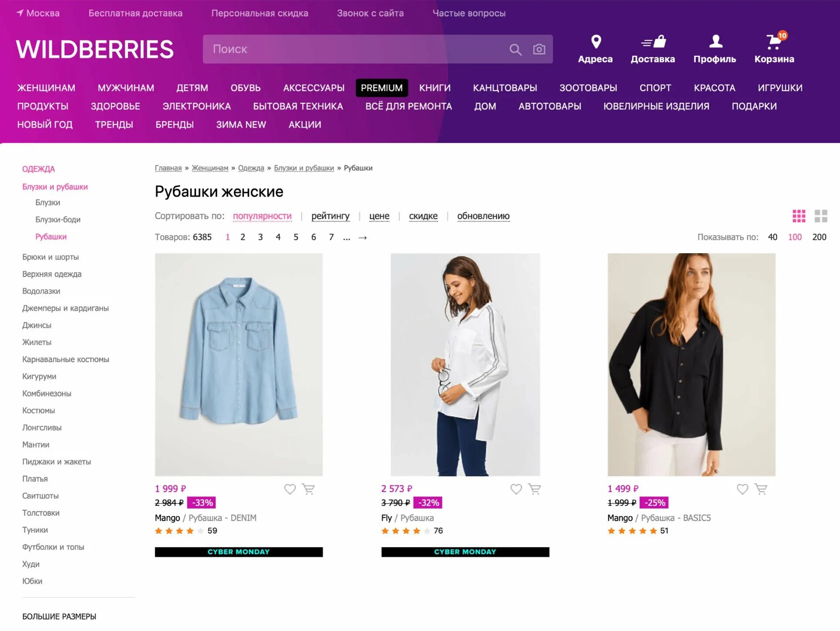Image resolution: width=840 pixels, height=631 pixels.
Task: Toggle heart on Mango BASIC5 shirt
Action: (742, 489)
